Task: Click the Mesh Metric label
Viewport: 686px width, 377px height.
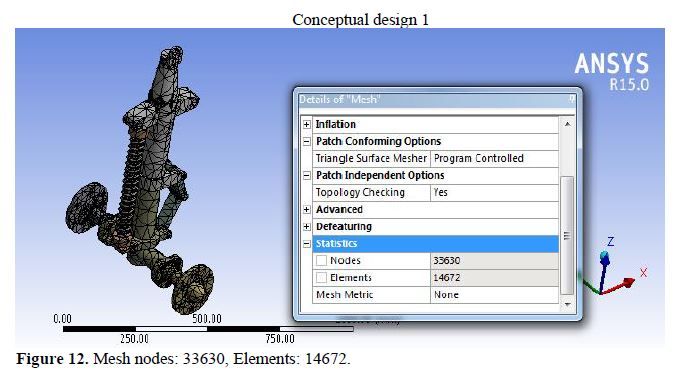Action: tap(345, 295)
